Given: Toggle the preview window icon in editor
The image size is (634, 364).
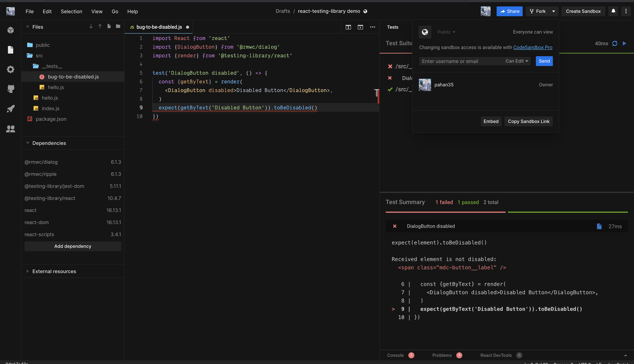Looking at the screenshot, I should 360,27.
